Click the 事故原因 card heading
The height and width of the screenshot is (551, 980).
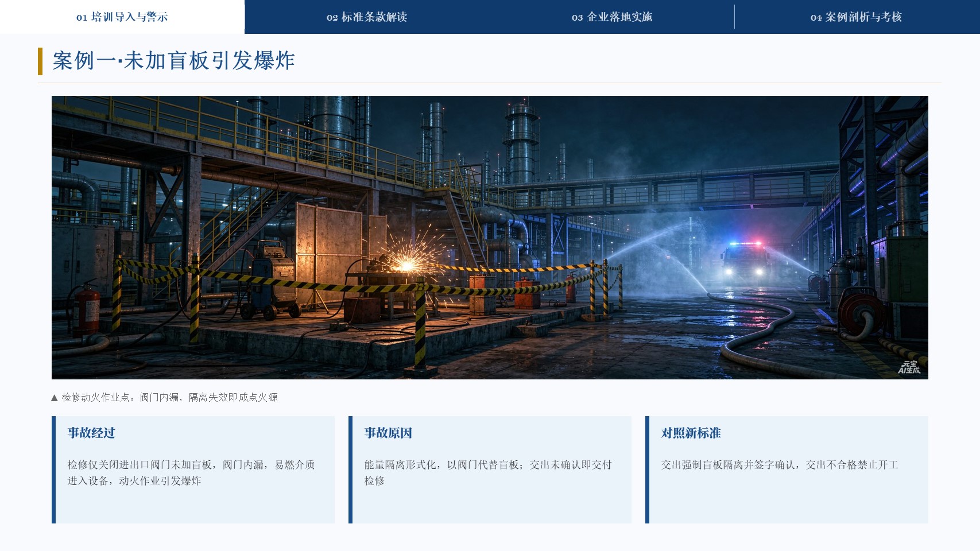point(388,433)
